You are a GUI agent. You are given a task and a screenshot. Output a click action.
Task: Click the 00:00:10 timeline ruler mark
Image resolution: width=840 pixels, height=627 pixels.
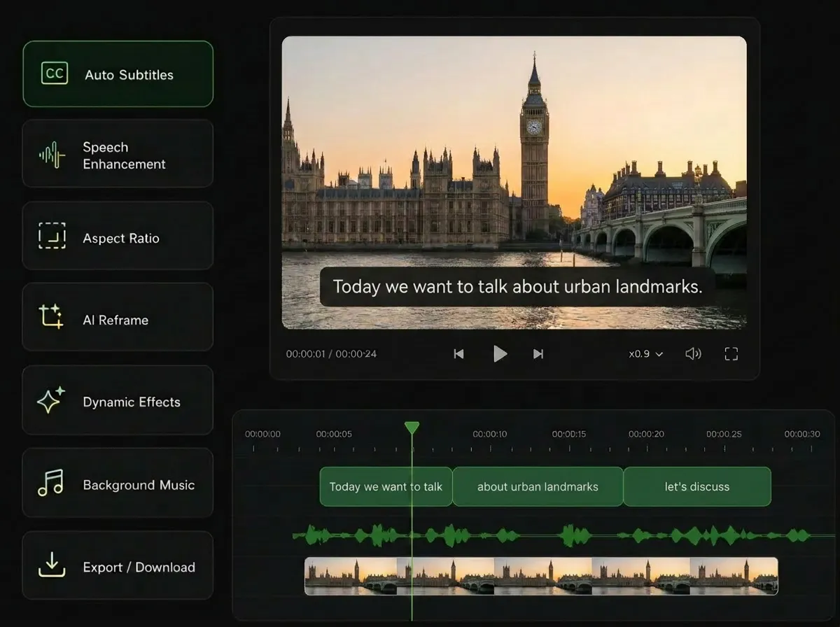click(490, 434)
